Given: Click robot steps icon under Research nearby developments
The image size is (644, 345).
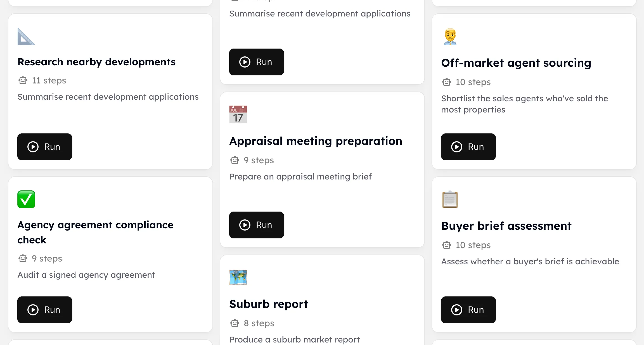Looking at the screenshot, I should tap(23, 80).
